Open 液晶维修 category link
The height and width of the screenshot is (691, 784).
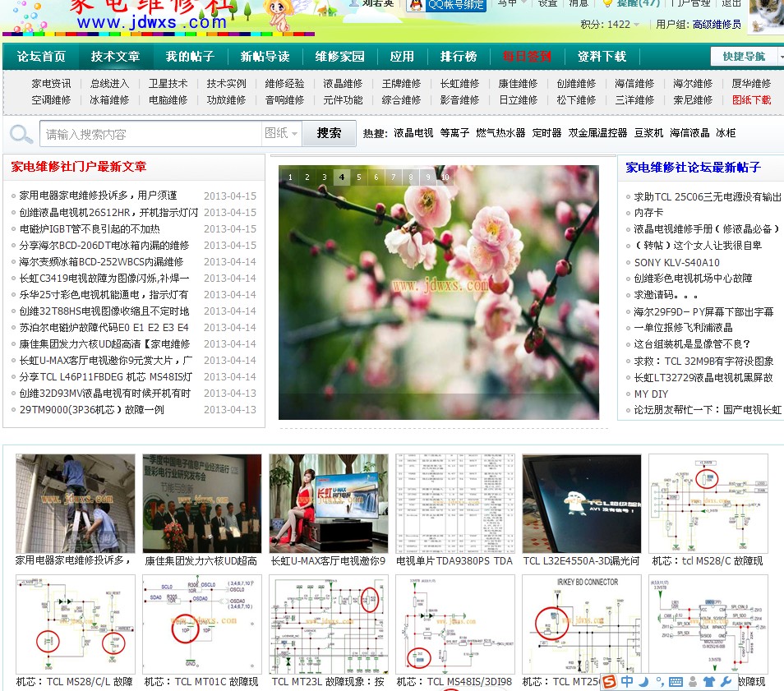[343, 84]
